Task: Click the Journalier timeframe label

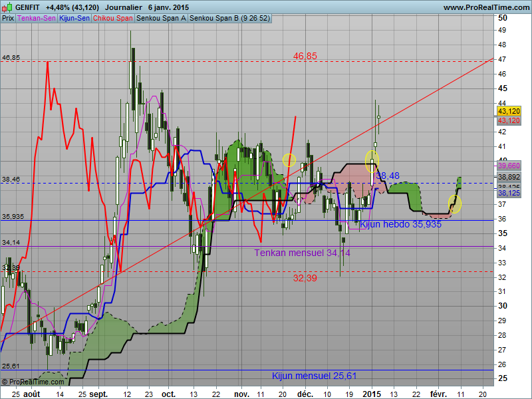Action: (x=124, y=7)
